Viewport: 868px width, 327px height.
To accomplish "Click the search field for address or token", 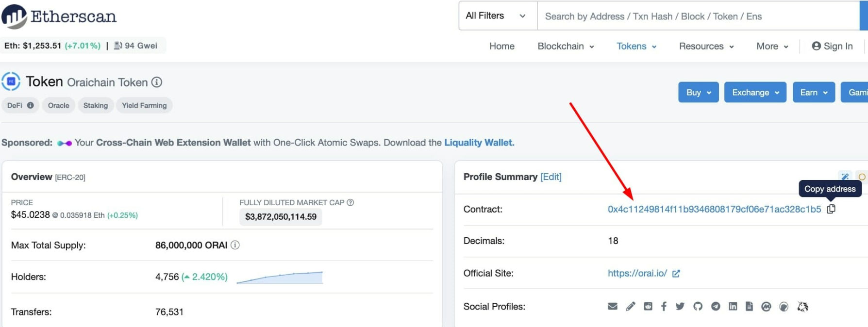I will [x=698, y=16].
